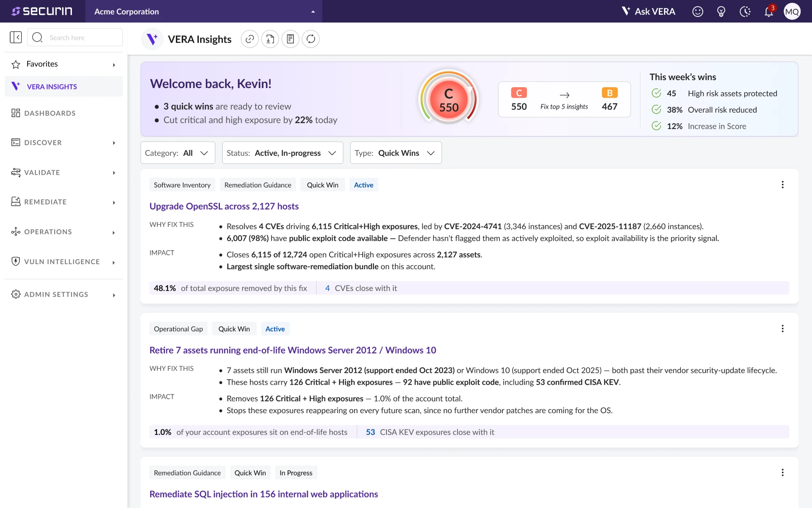Open more options for SQL injection card
The width and height of the screenshot is (812, 508).
coord(782,472)
